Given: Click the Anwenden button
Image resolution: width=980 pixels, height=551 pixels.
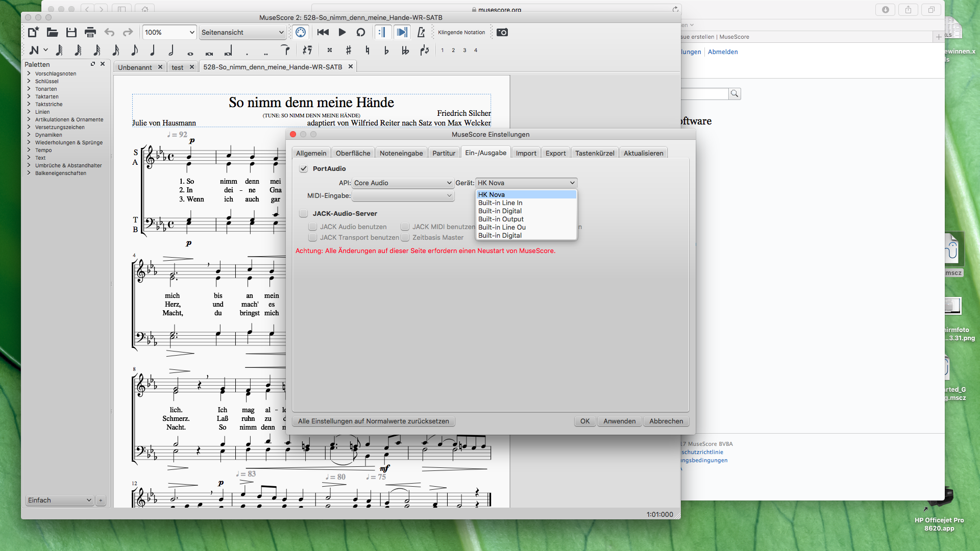Looking at the screenshot, I should coord(620,421).
